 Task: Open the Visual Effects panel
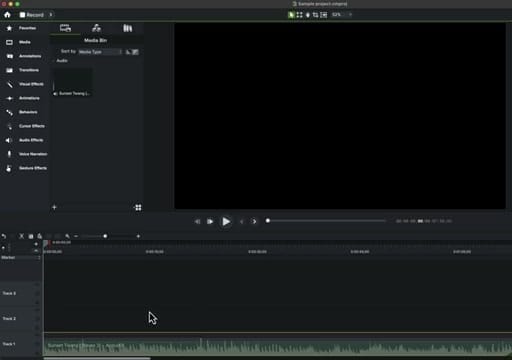pyautogui.click(x=26, y=84)
